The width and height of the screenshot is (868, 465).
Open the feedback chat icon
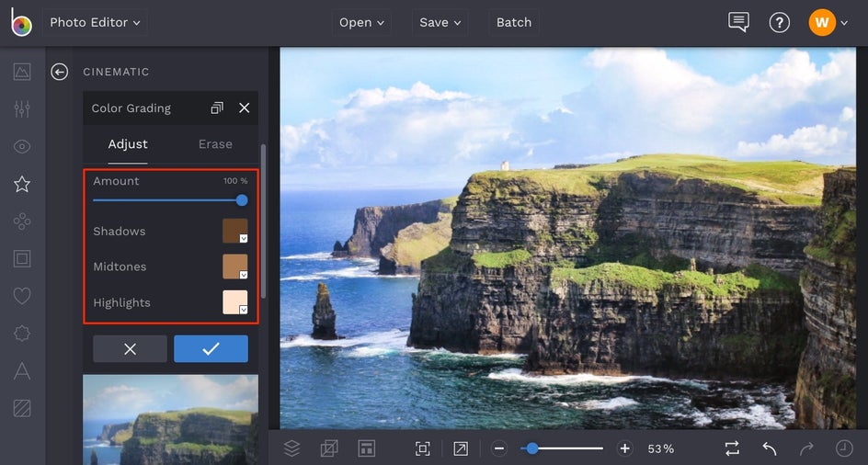point(738,22)
